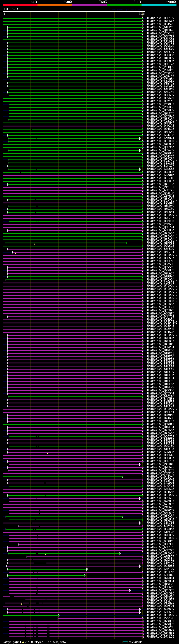The image size is (179, 644).
Task: Select hit label UniRef100_Q2USL9
Action: pyautogui.click(x=161, y=46)
